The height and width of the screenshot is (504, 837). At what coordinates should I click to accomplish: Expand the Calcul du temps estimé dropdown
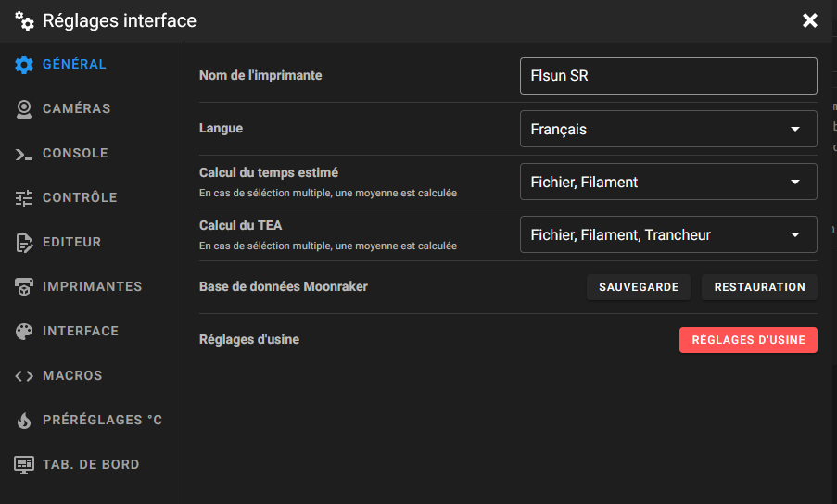(x=668, y=183)
